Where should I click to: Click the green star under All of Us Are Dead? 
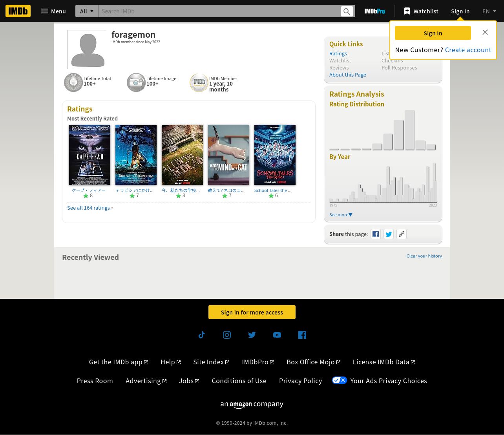pyautogui.click(x=179, y=196)
